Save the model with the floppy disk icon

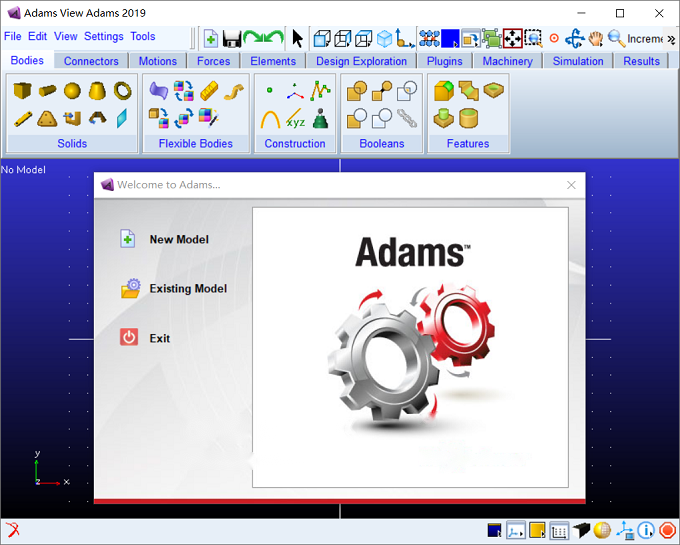[232, 39]
